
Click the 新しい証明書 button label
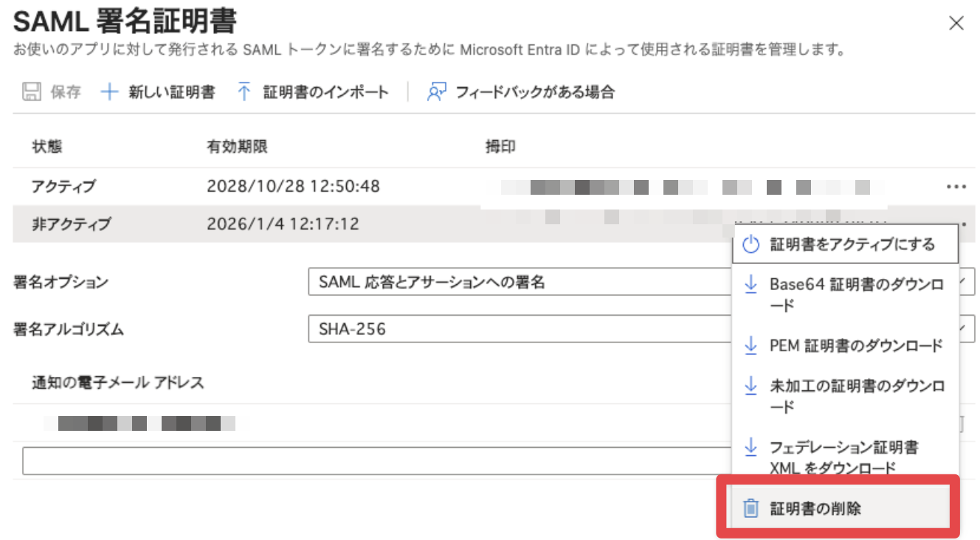point(171,92)
